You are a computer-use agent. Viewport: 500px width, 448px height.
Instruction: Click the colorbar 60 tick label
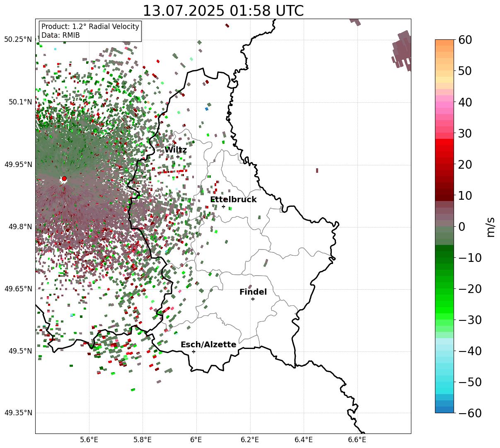(x=465, y=40)
